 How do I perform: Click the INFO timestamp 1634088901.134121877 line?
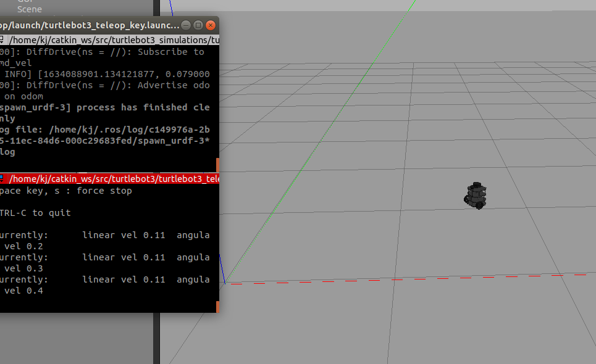click(x=106, y=74)
